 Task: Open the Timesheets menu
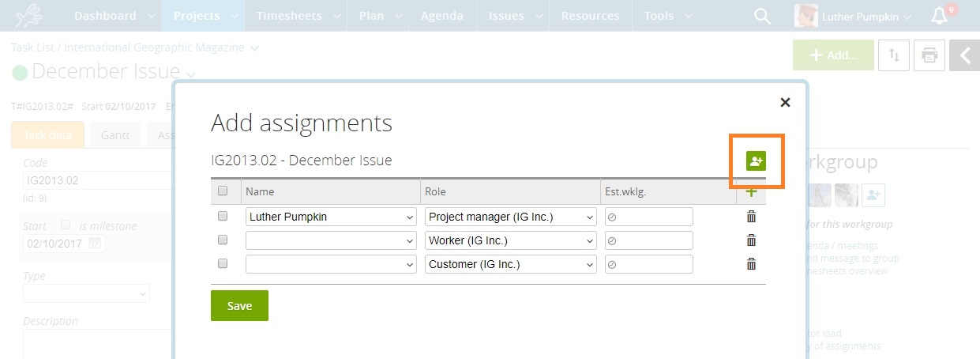coord(288,16)
